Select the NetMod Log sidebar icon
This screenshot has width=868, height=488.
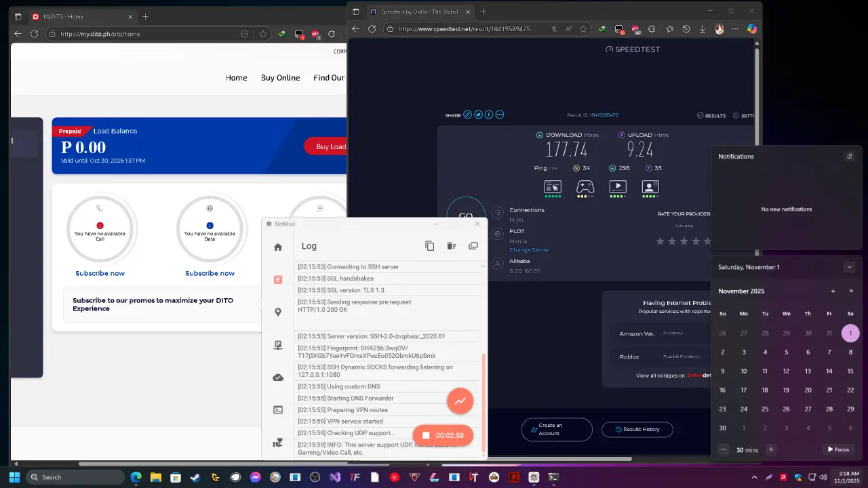tap(278, 280)
